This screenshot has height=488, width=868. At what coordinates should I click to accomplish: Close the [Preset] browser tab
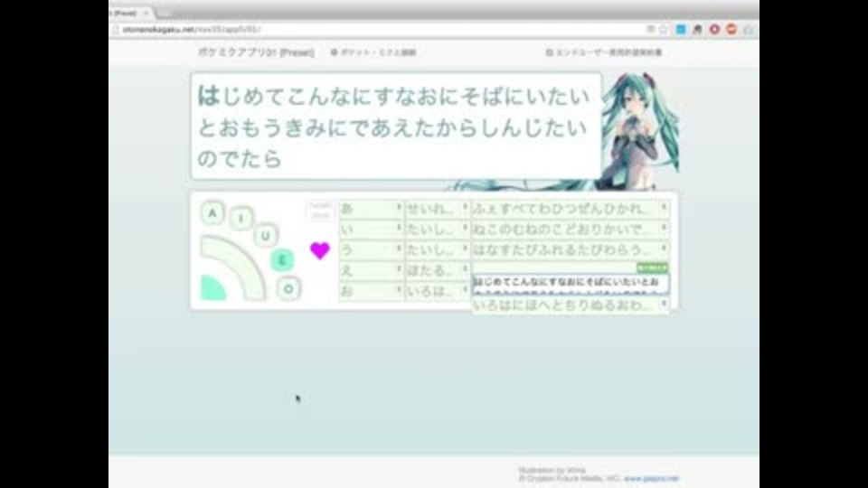coord(146,13)
